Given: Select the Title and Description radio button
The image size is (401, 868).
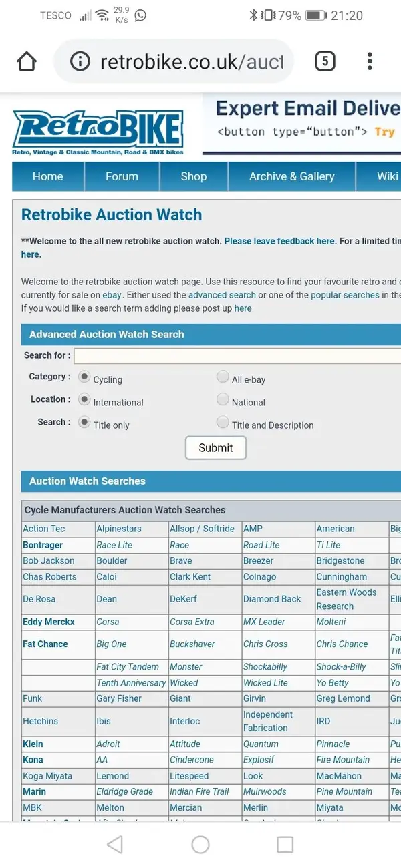Looking at the screenshot, I should [223, 422].
